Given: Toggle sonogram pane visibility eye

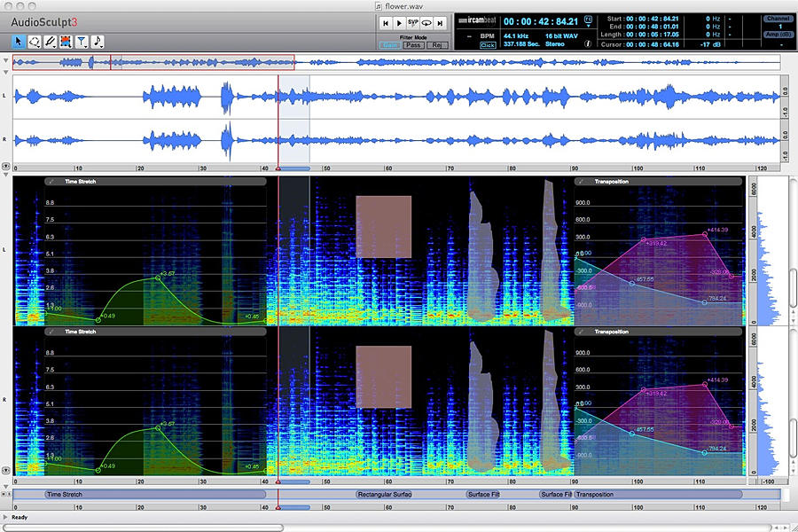Looking at the screenshot, I should tap(5, 471).
